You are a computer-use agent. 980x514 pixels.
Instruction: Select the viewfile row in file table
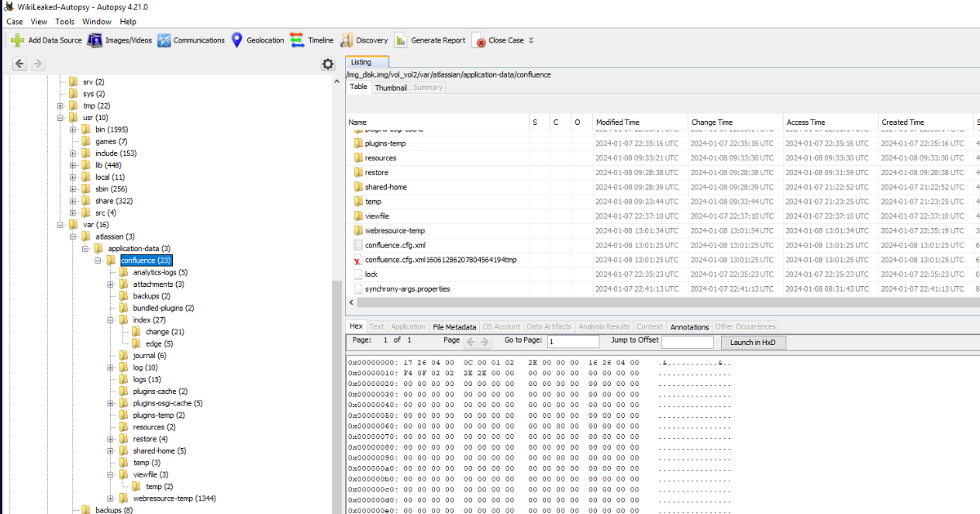(x=663, y=216)
